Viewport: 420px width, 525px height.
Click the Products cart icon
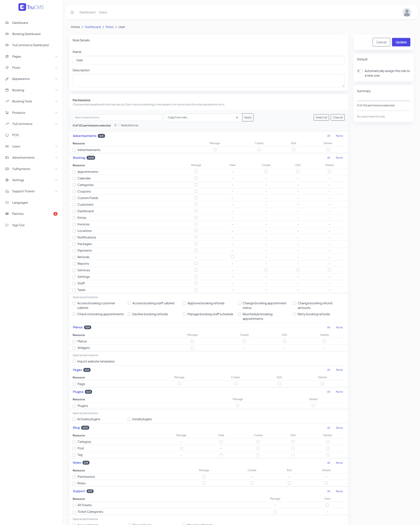(7, 113)
